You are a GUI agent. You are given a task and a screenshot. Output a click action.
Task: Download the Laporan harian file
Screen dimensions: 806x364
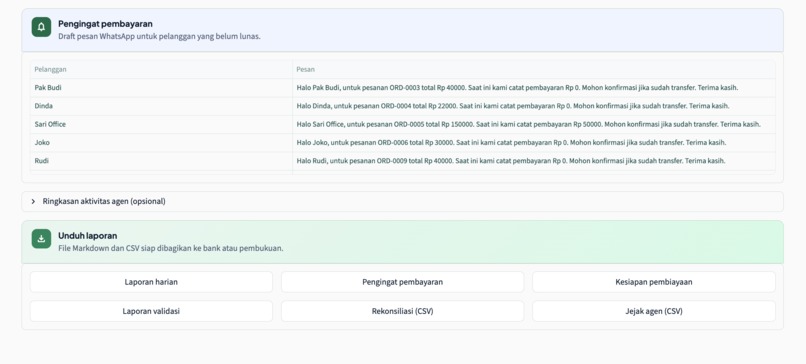151,282
